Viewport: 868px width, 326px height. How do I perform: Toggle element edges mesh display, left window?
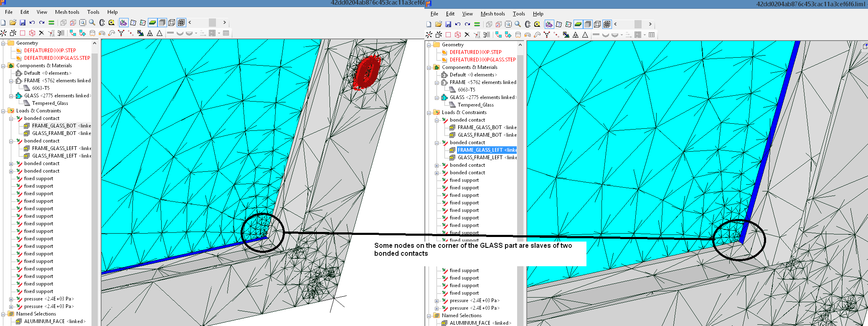pos(181,23)
